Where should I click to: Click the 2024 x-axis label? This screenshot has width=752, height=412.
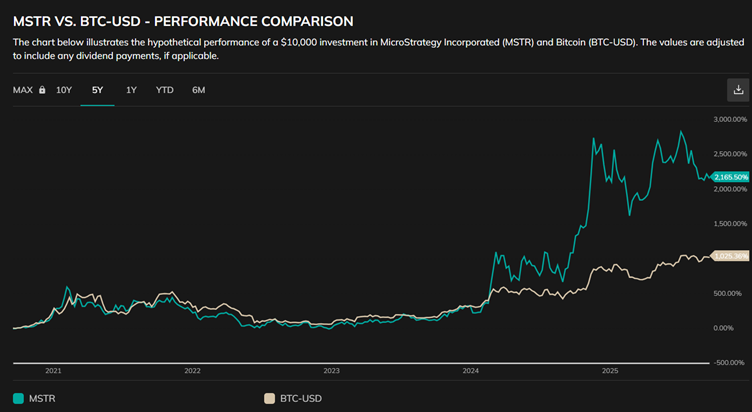[470, 371]
